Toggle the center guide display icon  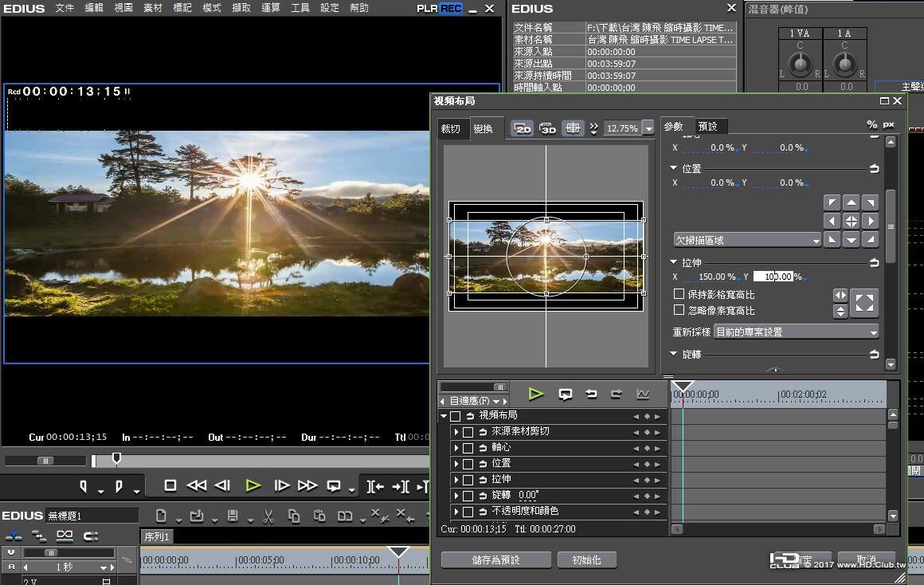coord(573,128)
